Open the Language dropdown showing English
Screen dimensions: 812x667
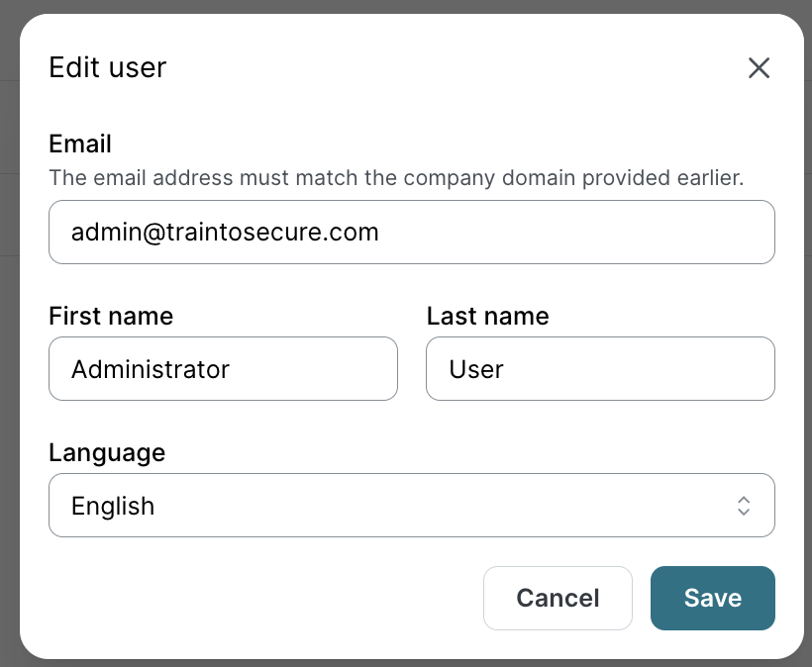click(411, 506)
